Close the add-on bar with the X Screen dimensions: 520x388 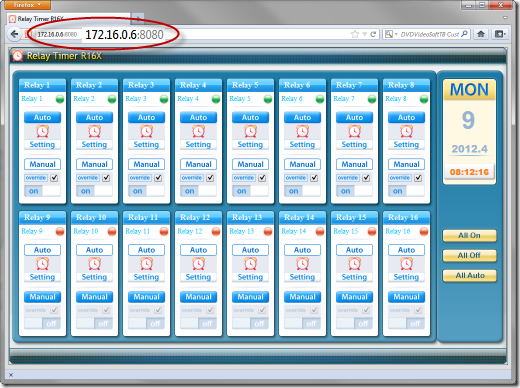tap(11, 375)
